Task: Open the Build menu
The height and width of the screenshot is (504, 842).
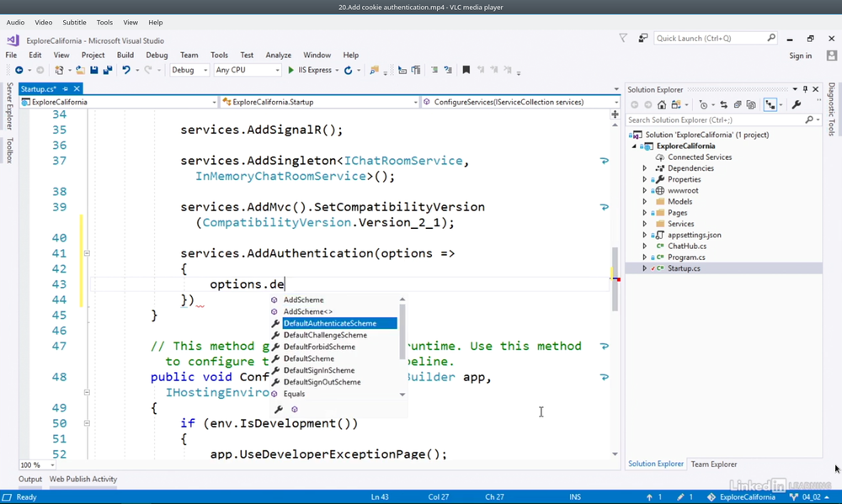Action: coord(125,56)
